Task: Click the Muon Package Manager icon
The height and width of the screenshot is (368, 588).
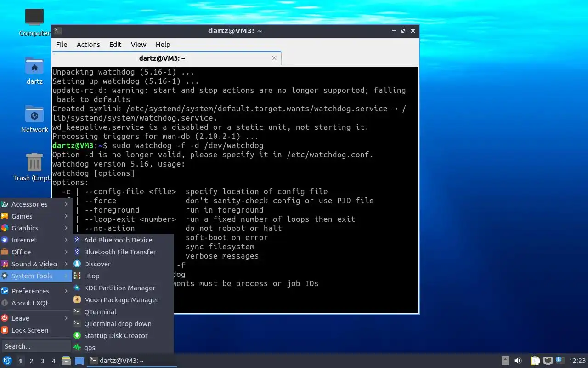Action: pyautogui.click(x=77, y=300)
